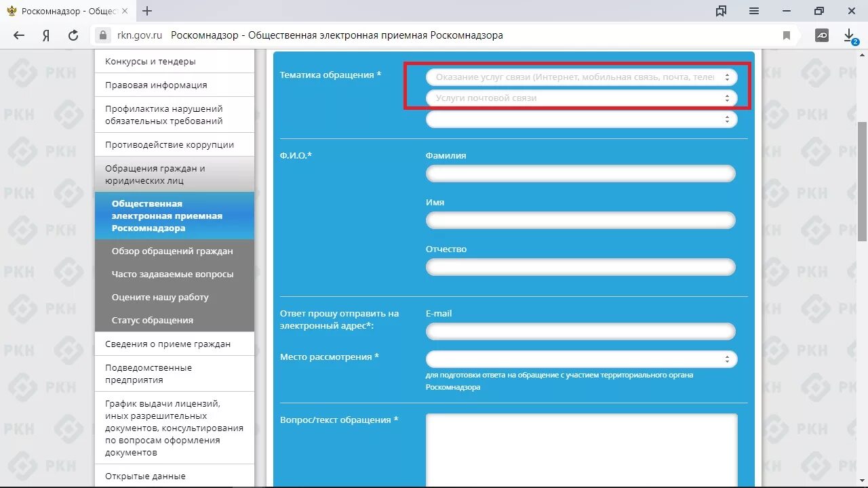Image resolution: width=868 pixels, height=488 pixels.
Task: Click the 'Вопрос/текст обращения' text area
Action: click(581, 450)
